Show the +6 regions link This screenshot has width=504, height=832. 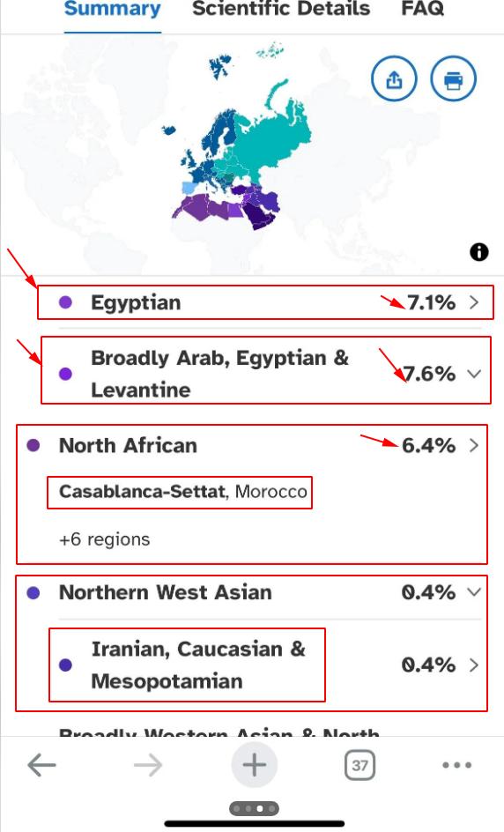105,539
